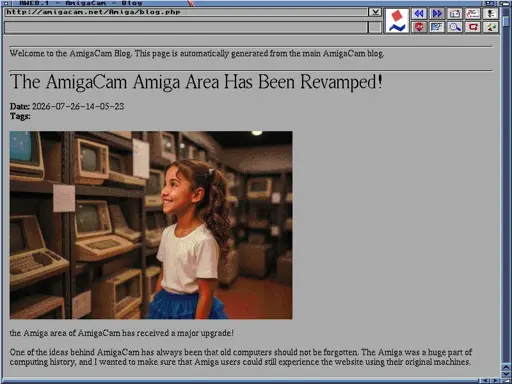The image size is (512, 384).
Task: Click the red stop sign icon to cancel loading
Action: click(419, 27)
